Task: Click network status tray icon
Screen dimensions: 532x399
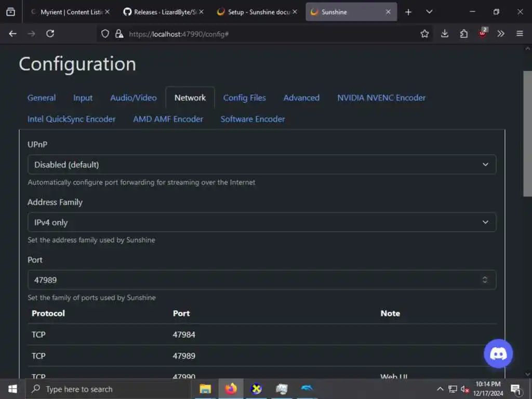Action: click(453, 389)
